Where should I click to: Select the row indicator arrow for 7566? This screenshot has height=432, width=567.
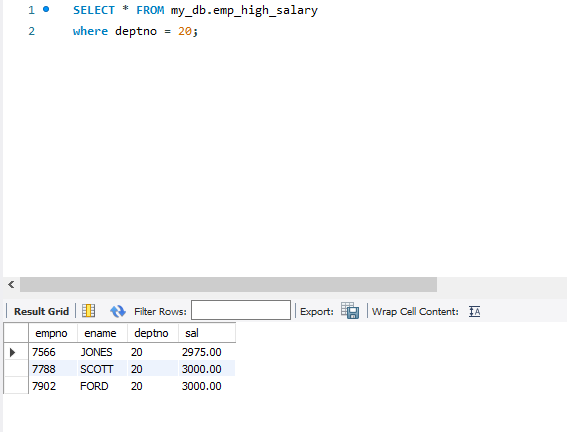[x=12, y=352]
